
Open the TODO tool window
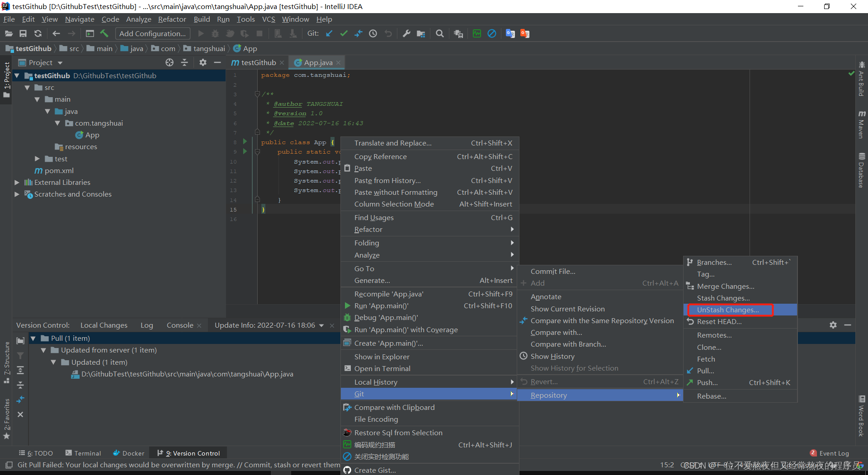point(36,453)
